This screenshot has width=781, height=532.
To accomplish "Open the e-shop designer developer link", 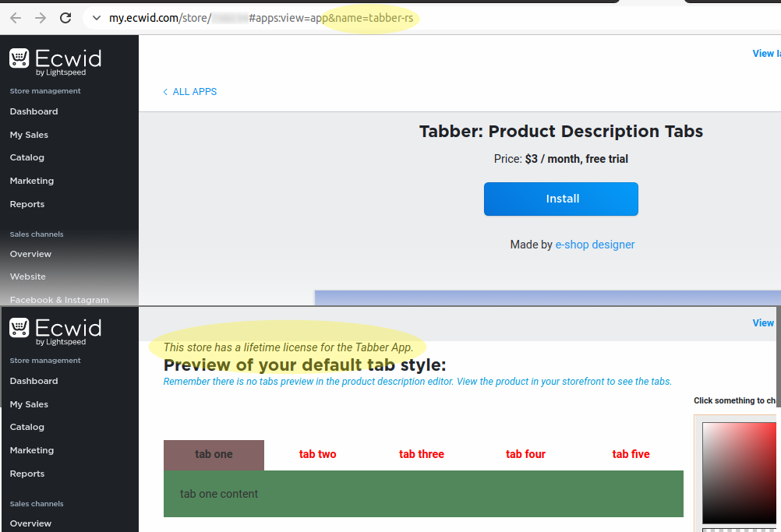I will (x=595, y=245).
